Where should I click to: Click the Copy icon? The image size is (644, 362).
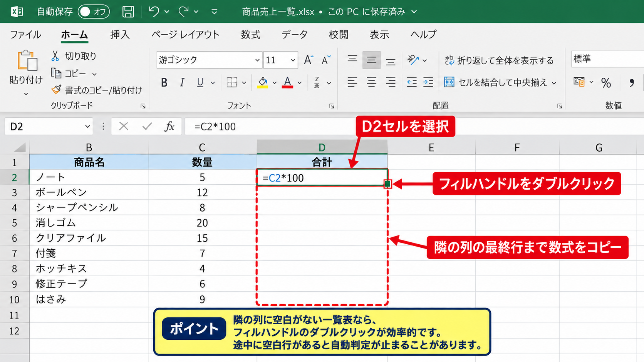tap(56, 73)
